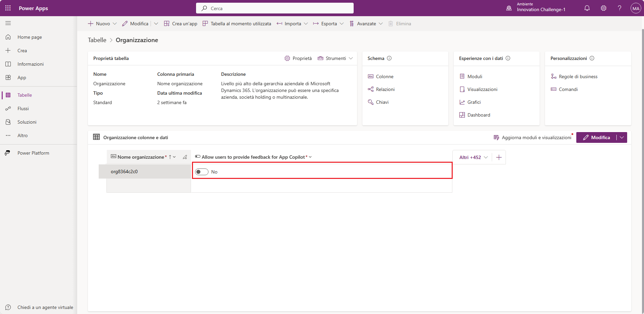644x314 pixels.
Task: Toggle the App Copilot feedback switch
Action: [202, 172]
